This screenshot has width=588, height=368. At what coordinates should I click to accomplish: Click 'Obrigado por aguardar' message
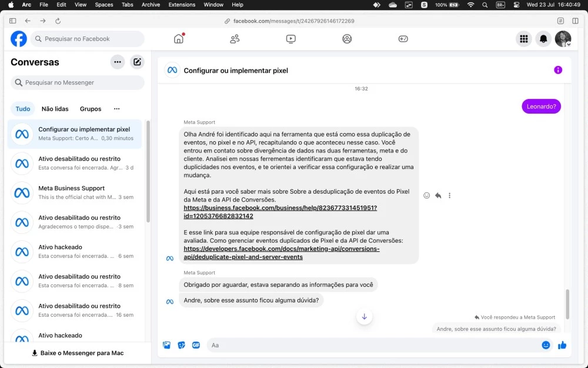(x=278, y=284)
